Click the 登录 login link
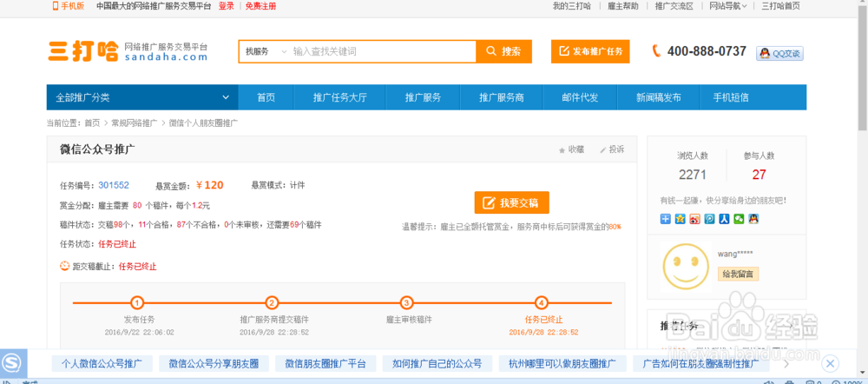This screenshot has height=384, width=868. 226,6
